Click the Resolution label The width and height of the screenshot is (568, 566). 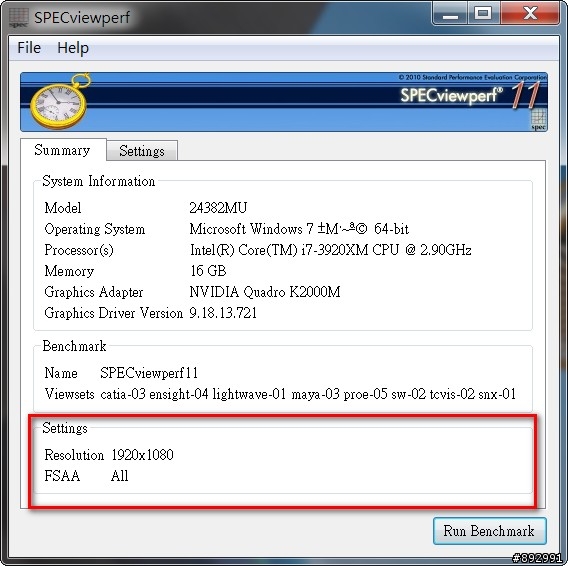[x=74, y=455]
